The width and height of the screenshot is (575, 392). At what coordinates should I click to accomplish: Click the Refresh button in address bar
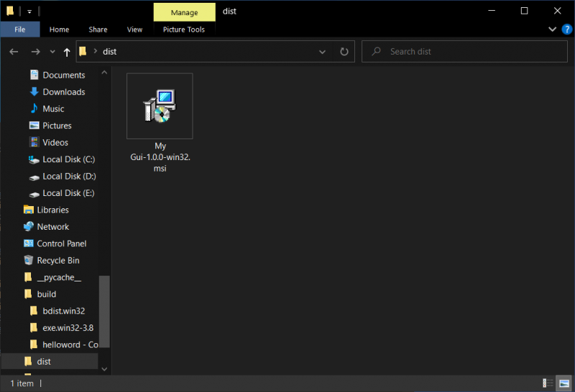[x=344, y=52]
